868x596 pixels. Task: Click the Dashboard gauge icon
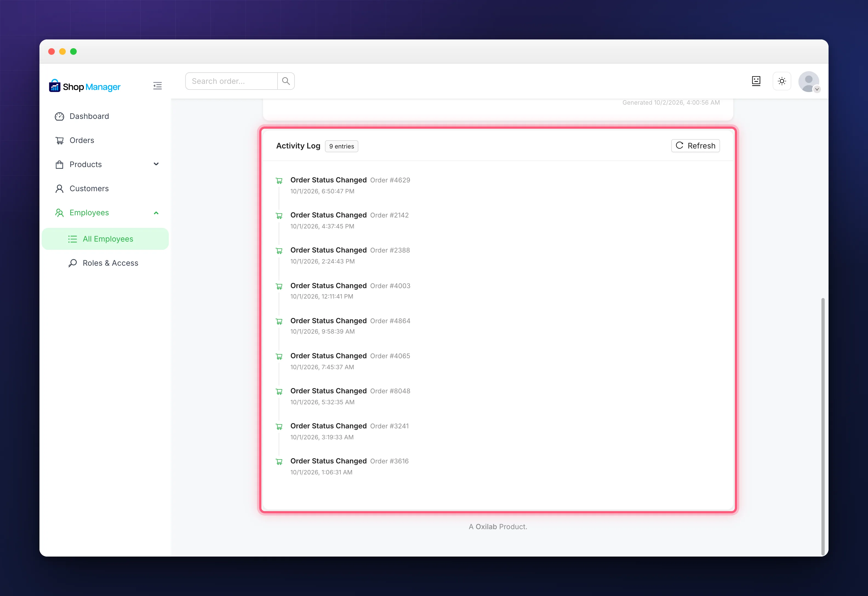pos(59,116)
